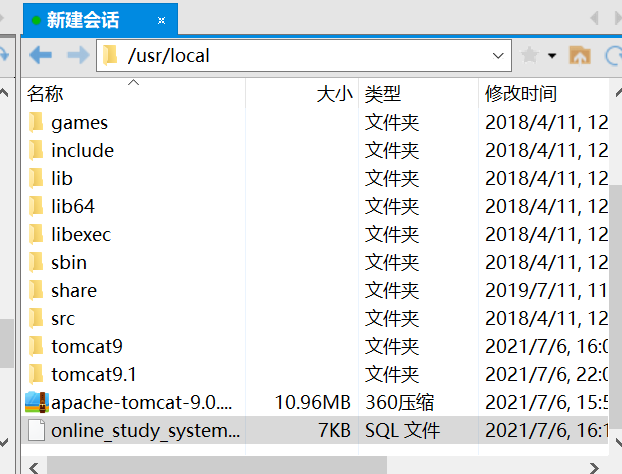Click the horizontal scrollbar thumb

(217, 465)
